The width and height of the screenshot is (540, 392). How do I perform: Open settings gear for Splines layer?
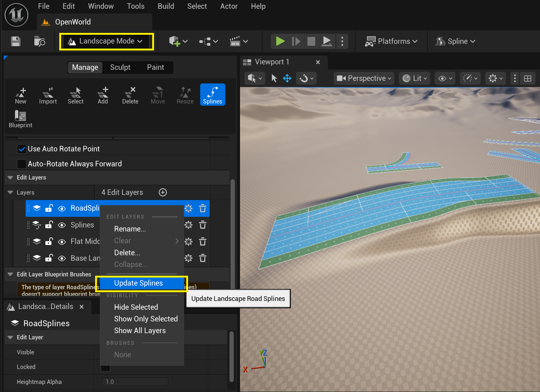188,225
